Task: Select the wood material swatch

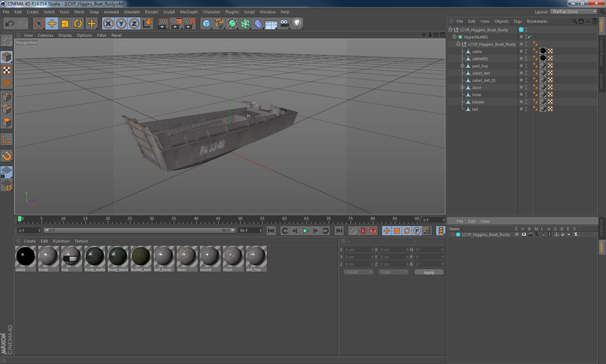Action: coord(210,259)
